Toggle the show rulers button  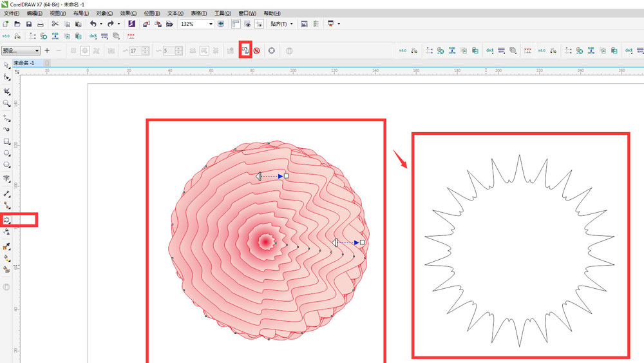236,24
